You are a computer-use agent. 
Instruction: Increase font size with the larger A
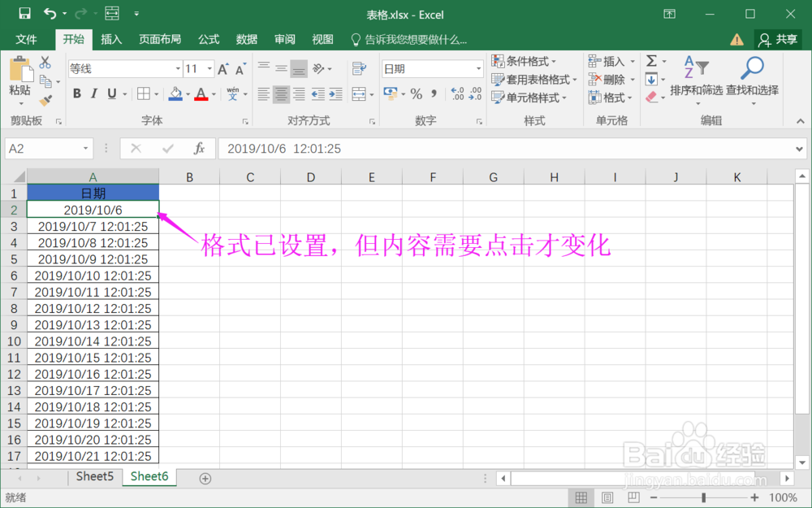(223, 69)
